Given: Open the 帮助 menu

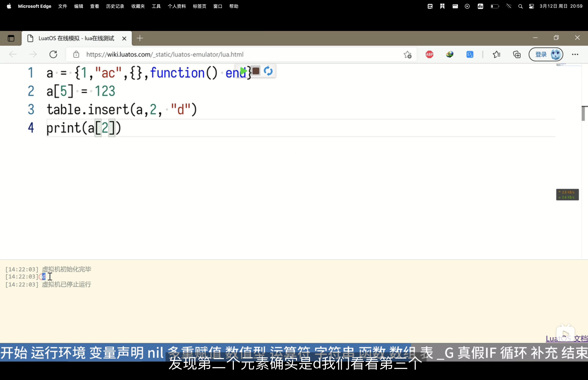Looking at the screenshot, I should (x=234, y=6).
